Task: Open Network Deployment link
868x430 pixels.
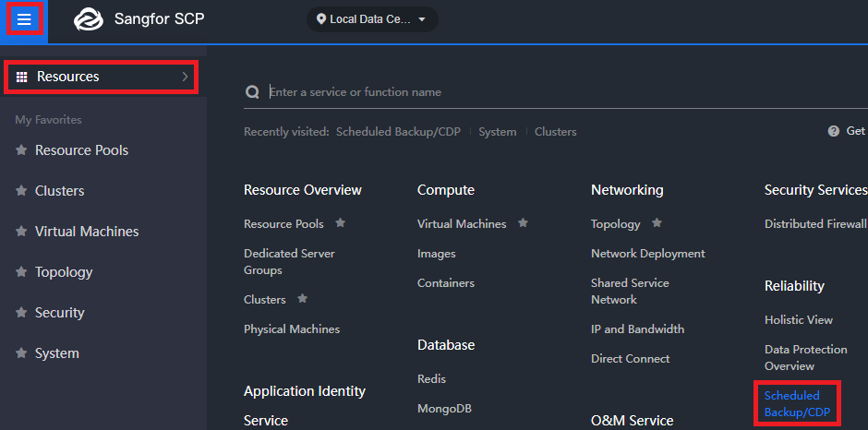Action: tap(647, 254)
